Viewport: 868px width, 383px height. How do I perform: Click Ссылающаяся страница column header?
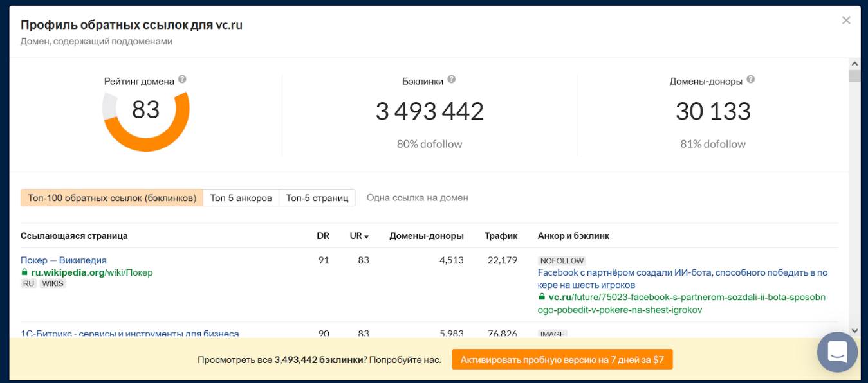click(x=74, y=236)
